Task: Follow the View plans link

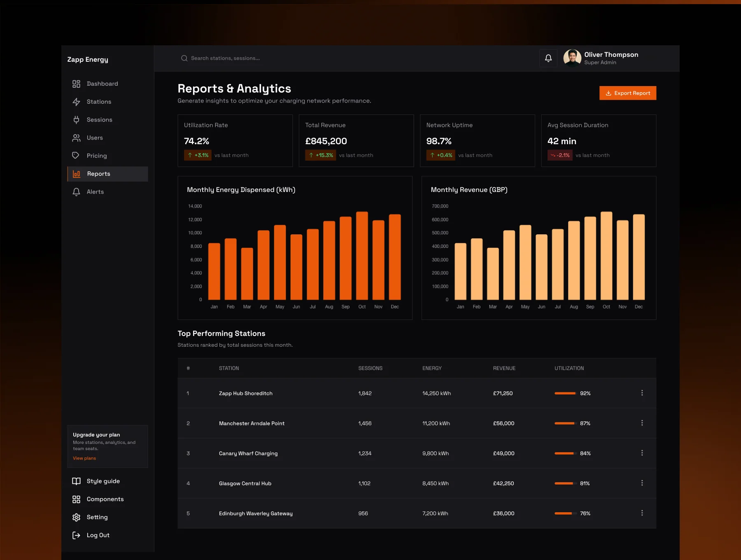Action: (84, 458)
